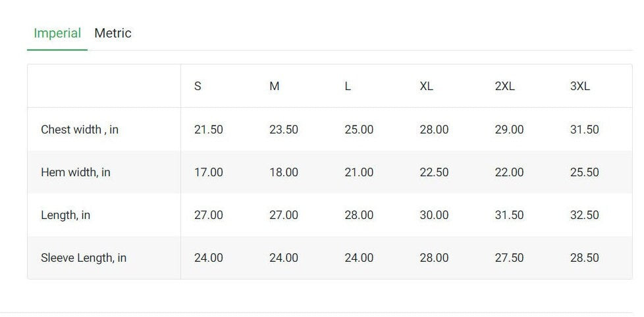Viewport: 644px width, 317px height.
Task: Click hem width value 18.00 for M
Action: click(x=284, y=172)
